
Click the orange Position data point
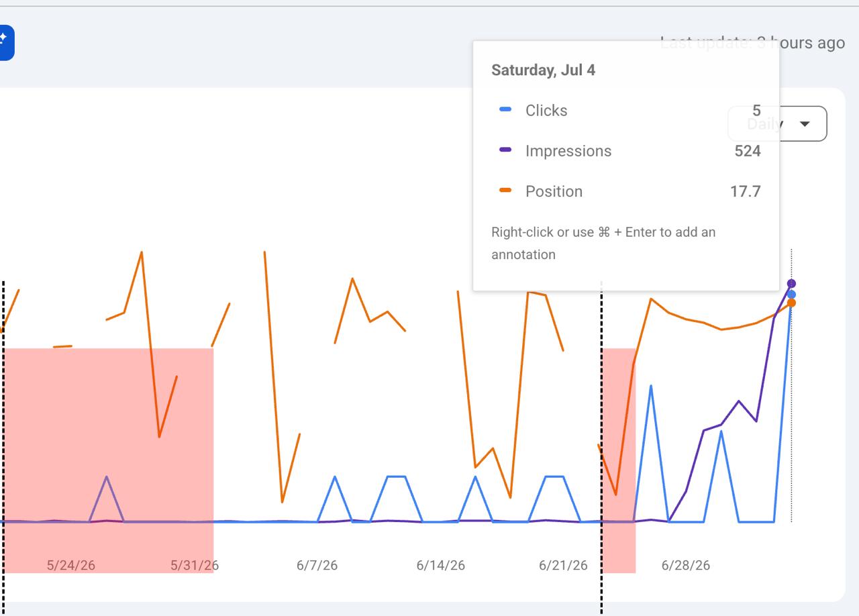click(791, 303)
